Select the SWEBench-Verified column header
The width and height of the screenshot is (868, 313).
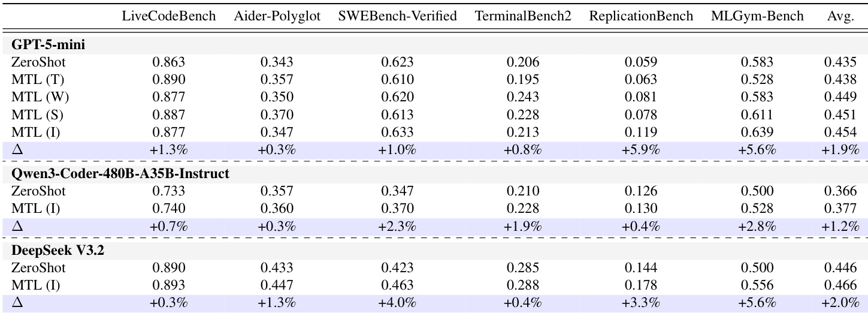397,16
